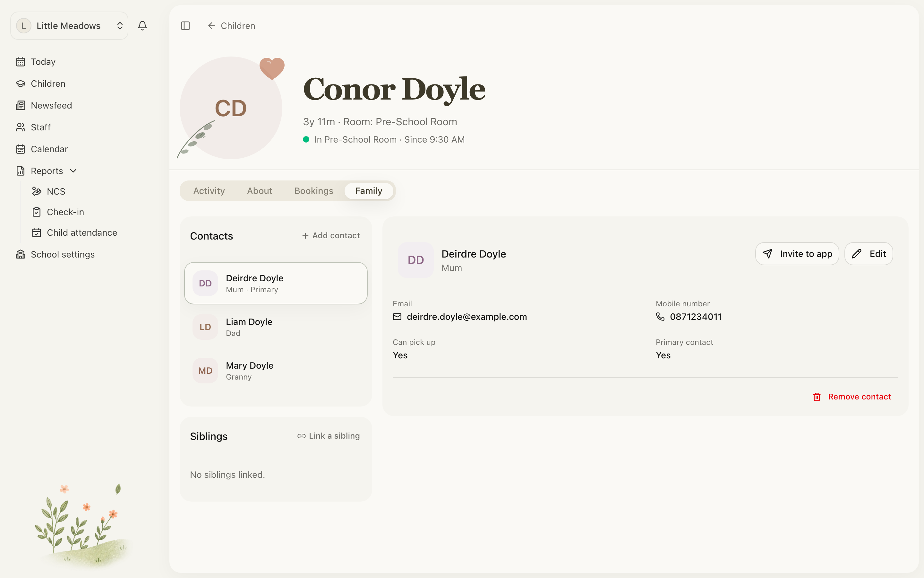Screen dimensions: 924x578
Task: Click the 0871234011 mobile number
Action: coord(696,317)
